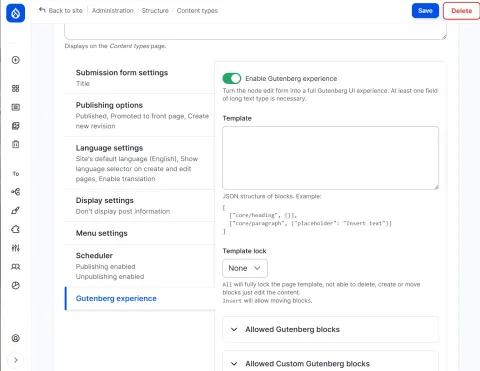The width and height of the screenshot is (480, 371).
Task: Open the Reports pie-chart icon in sidebar
Action: 16,285
